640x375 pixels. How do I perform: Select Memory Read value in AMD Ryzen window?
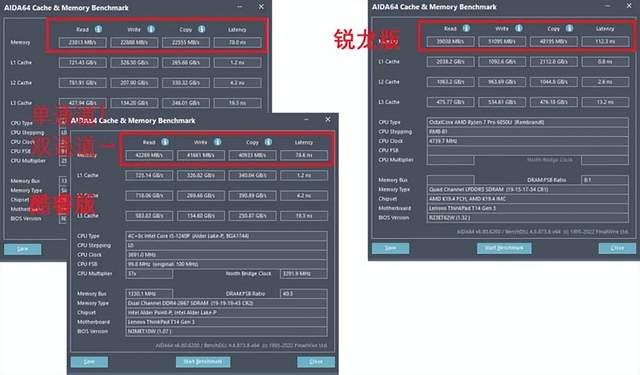click(451, 41)
